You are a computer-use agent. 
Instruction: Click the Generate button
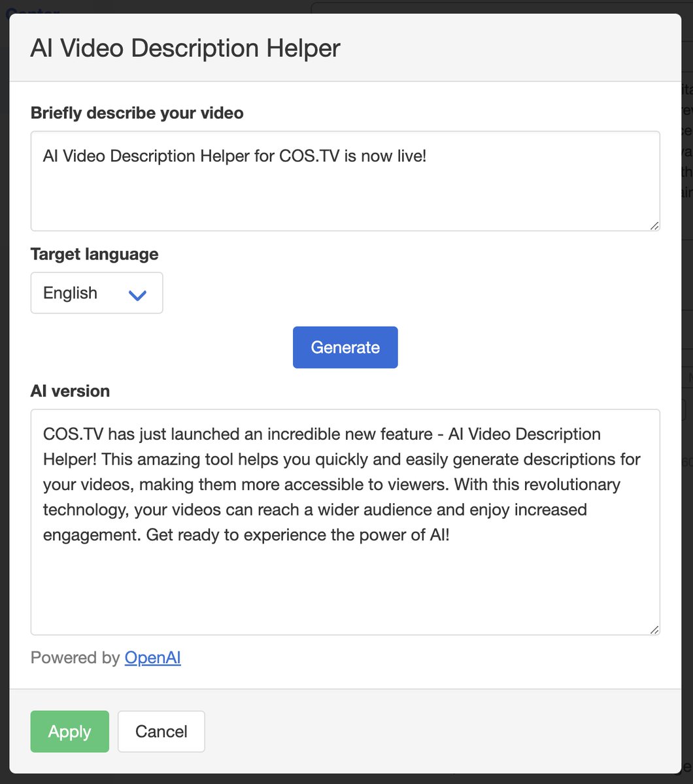click(345, 348)
